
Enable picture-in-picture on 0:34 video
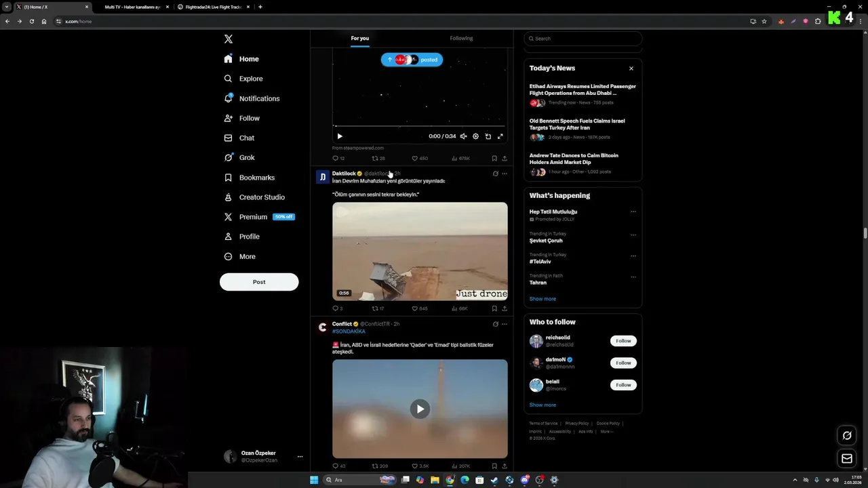tap(488, 136)
